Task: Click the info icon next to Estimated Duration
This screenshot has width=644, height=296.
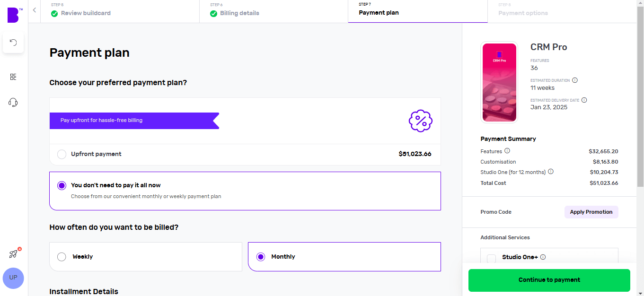Action: coord(574,80)
